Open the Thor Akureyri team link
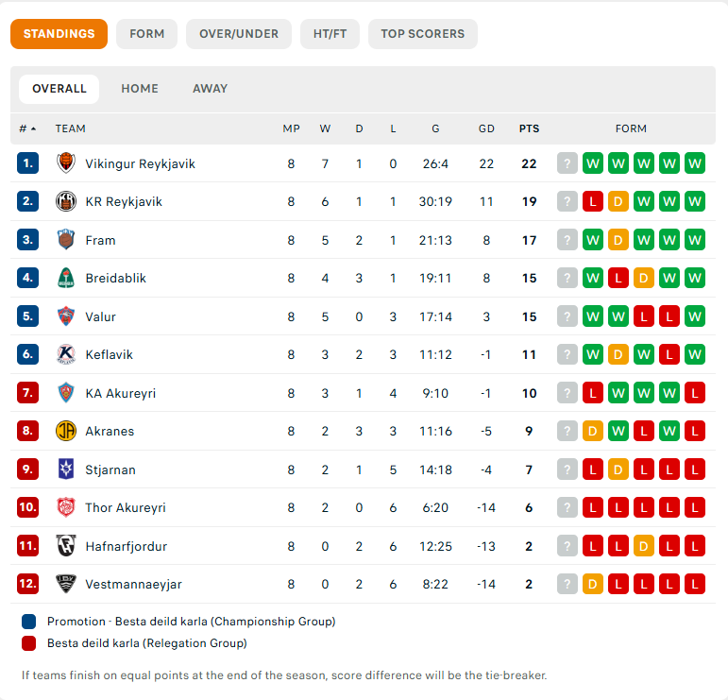 pyautogui.click(x=126, y=507)
